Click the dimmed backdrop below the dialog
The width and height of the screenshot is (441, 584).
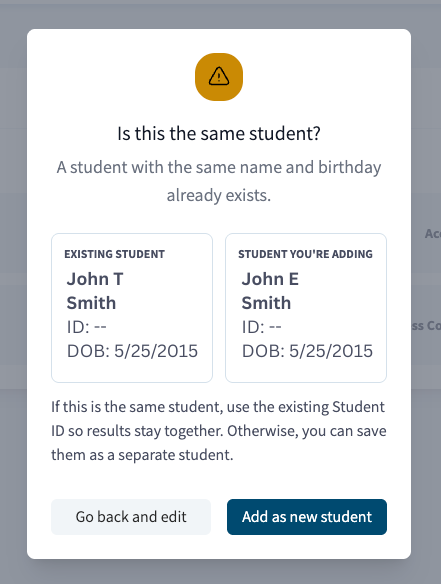[220, 572]
